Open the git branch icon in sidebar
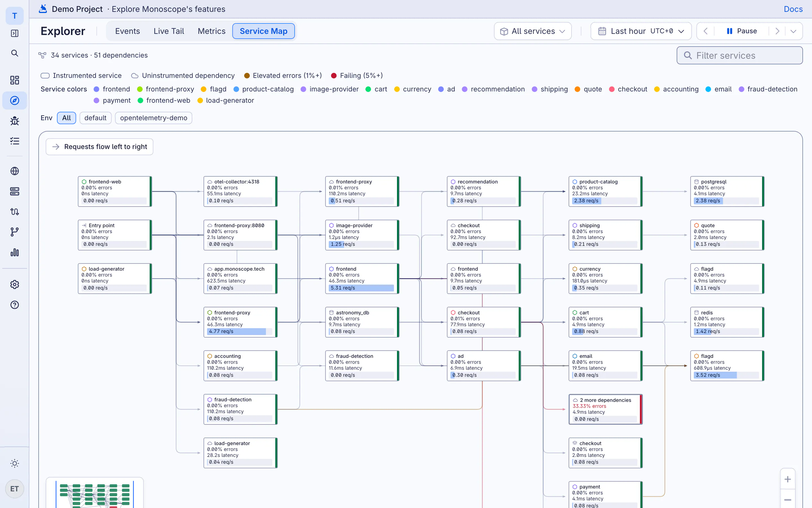 click(x=14, y=232)
